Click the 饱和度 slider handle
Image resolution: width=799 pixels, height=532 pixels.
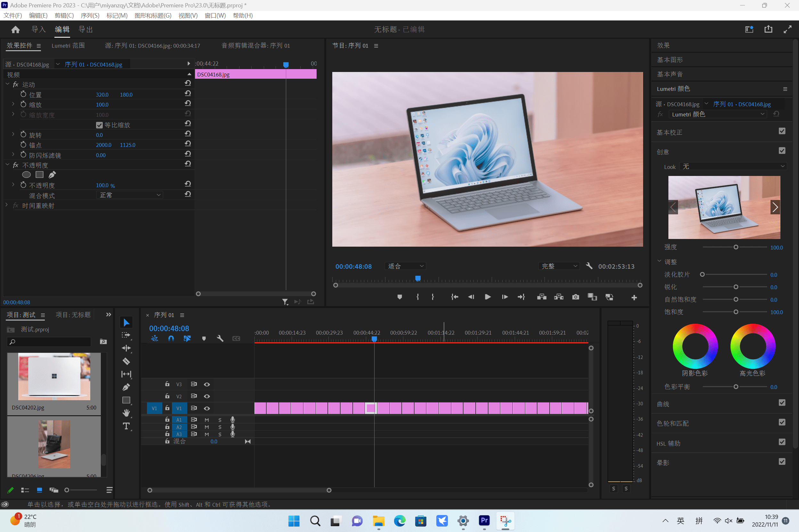coord(736,312)
